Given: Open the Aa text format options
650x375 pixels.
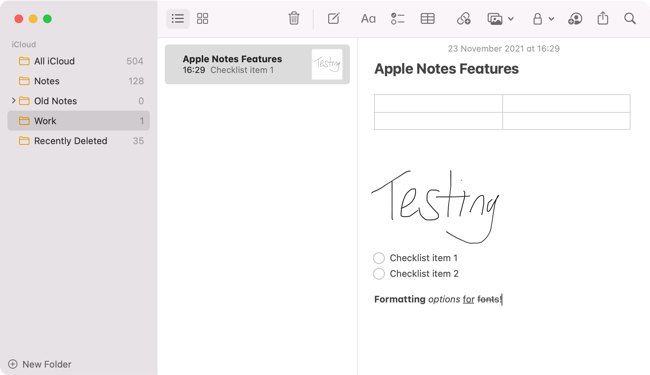Looking at the screenshot, I should (x=368, y=19).
